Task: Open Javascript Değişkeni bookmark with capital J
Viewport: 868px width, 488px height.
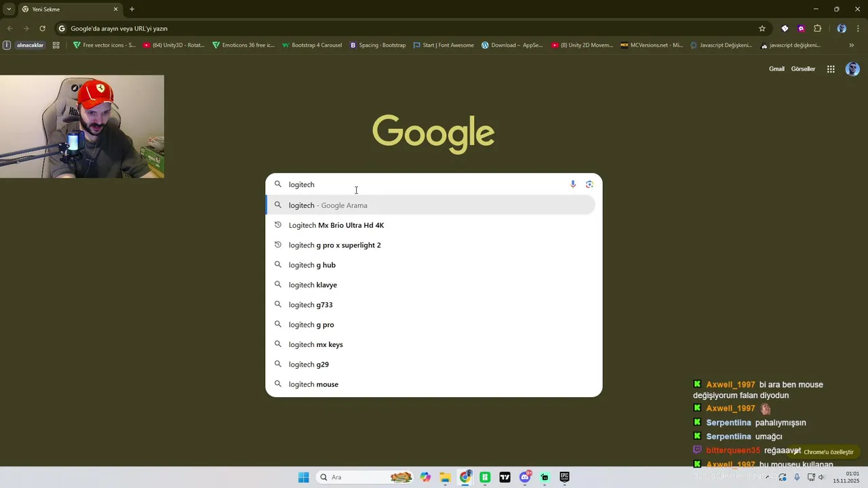Action: click(x=722, y=45)
